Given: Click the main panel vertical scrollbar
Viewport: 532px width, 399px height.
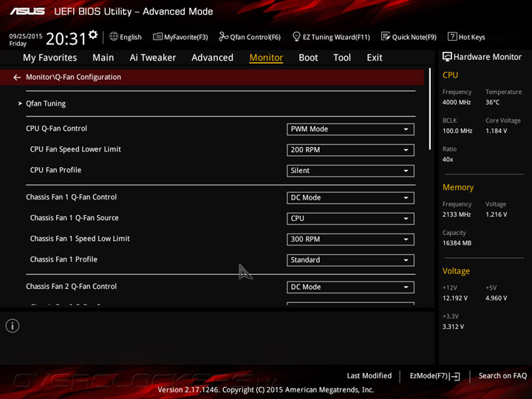Looking at the screenshot, I should point(430,109).
